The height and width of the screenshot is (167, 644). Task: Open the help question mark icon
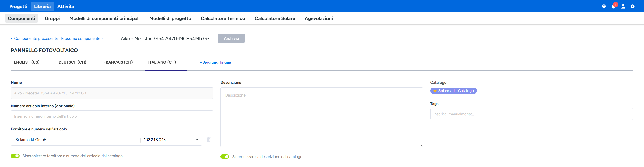coord(604,7)
